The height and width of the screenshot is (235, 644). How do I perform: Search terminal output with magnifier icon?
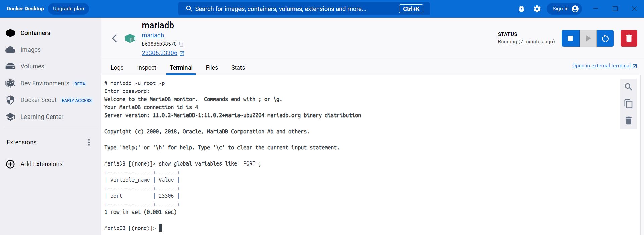tap(628, 87)
